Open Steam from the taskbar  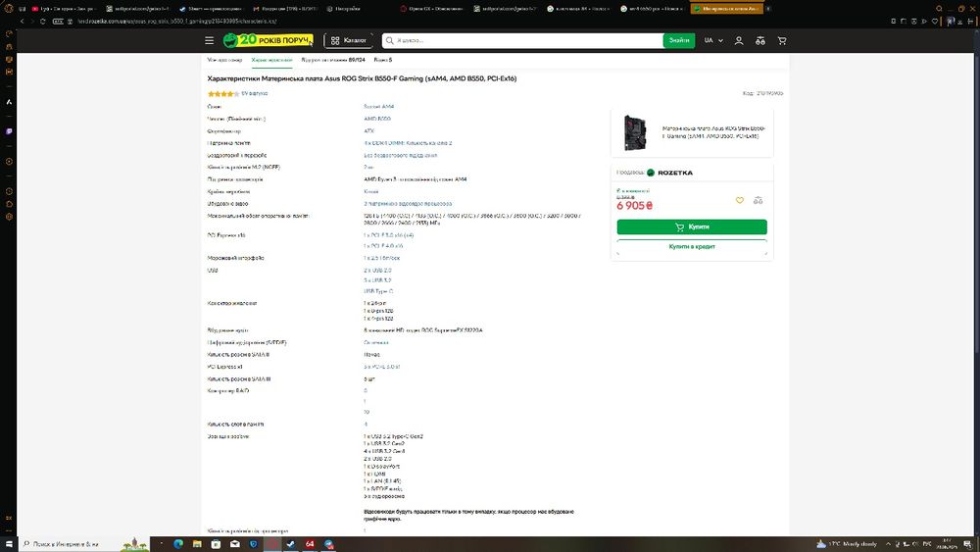point(291,544)
